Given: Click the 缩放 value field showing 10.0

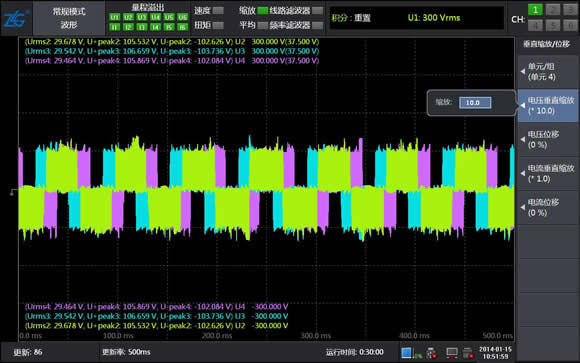Looking at the screenshot, I should 475,102.
